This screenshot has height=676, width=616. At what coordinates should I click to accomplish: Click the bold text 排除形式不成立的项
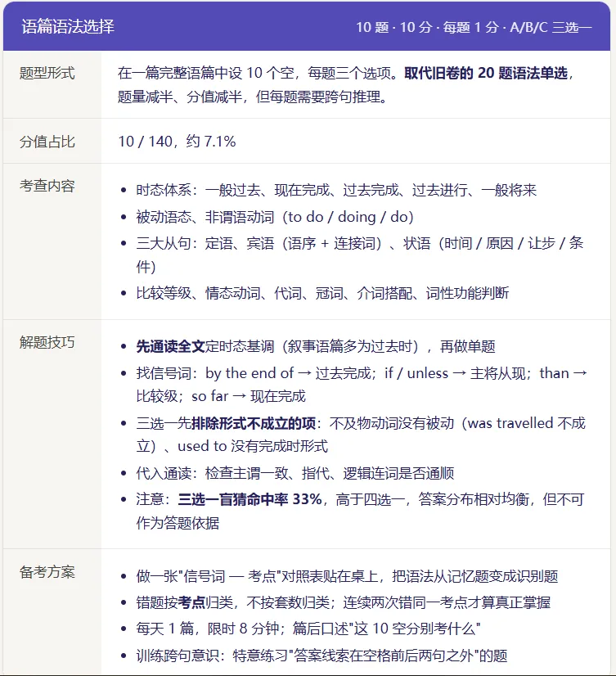click(254, 423)
